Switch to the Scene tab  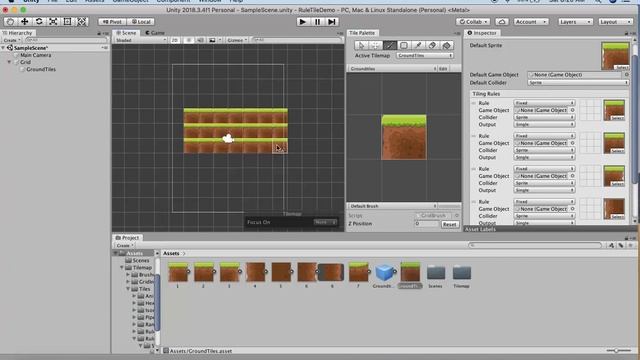click(126, 33)
